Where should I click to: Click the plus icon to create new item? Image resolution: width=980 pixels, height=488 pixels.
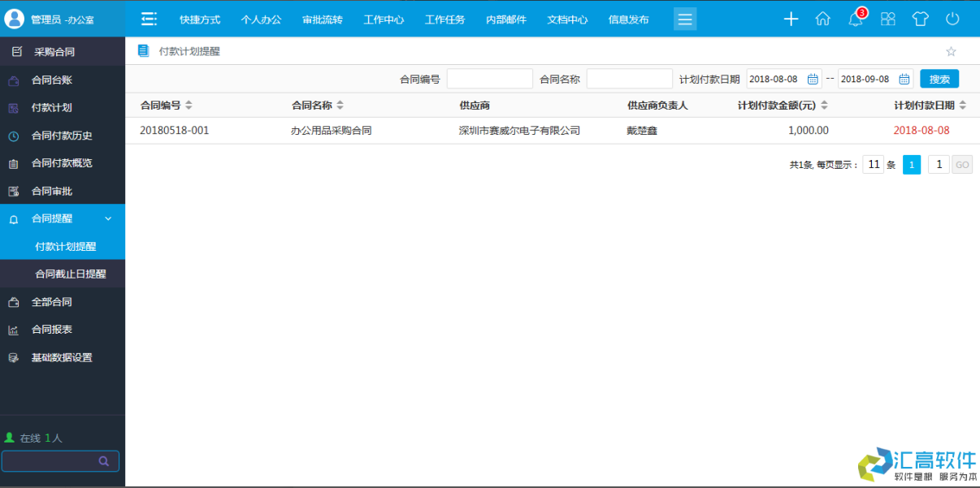[791, 18]
